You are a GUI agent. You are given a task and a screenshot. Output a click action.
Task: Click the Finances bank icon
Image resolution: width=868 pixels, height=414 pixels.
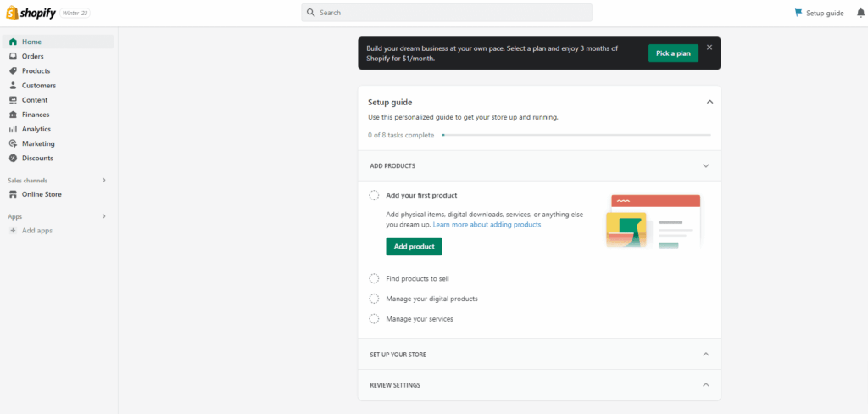point(14,115)
